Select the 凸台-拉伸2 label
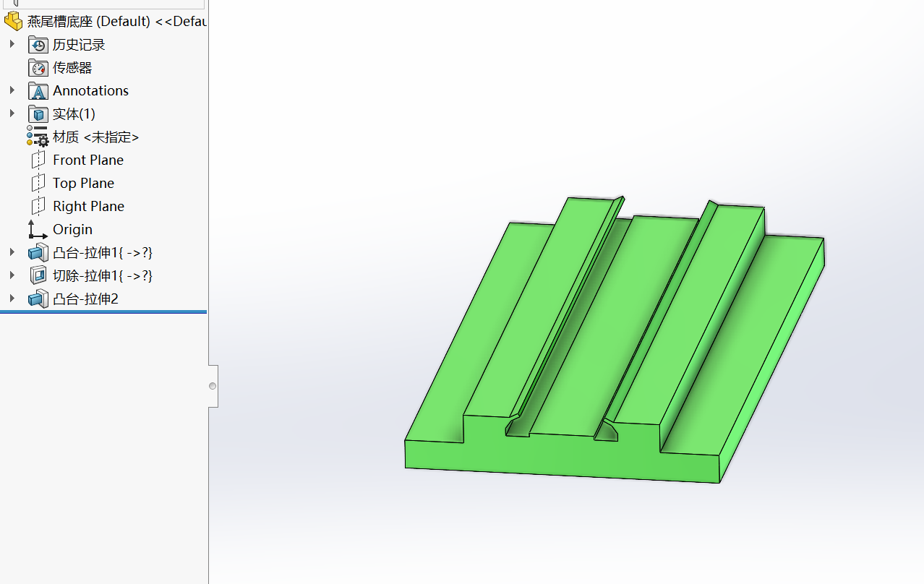 (85, 299)
